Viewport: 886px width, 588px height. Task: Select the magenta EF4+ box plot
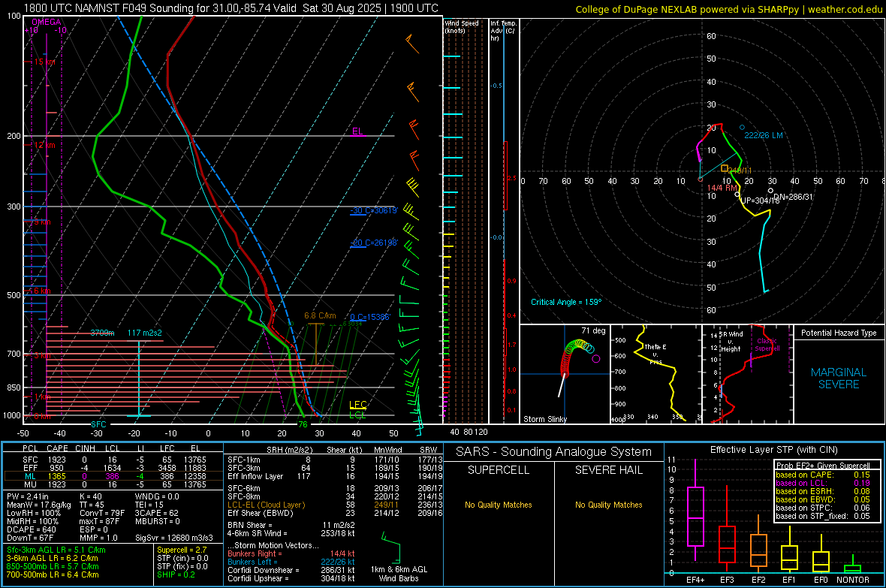coord(695,510)
